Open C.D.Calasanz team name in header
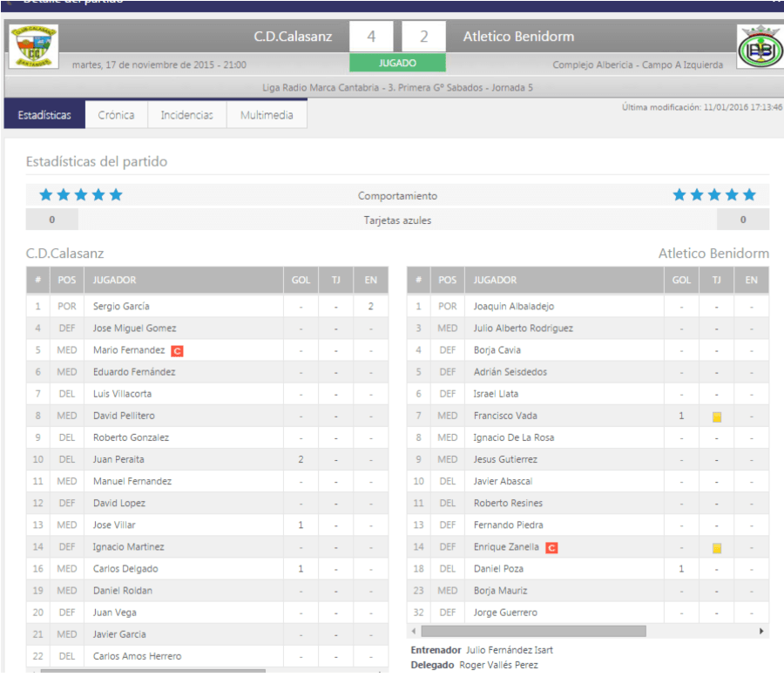Viewport: 784px width, 684px height. [293, 37]
